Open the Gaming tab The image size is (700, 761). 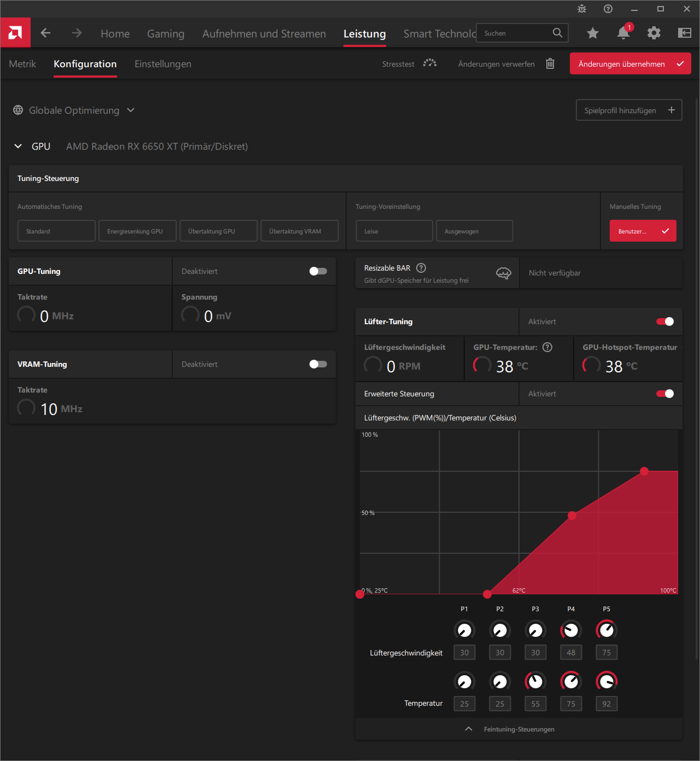click(166, 33)
